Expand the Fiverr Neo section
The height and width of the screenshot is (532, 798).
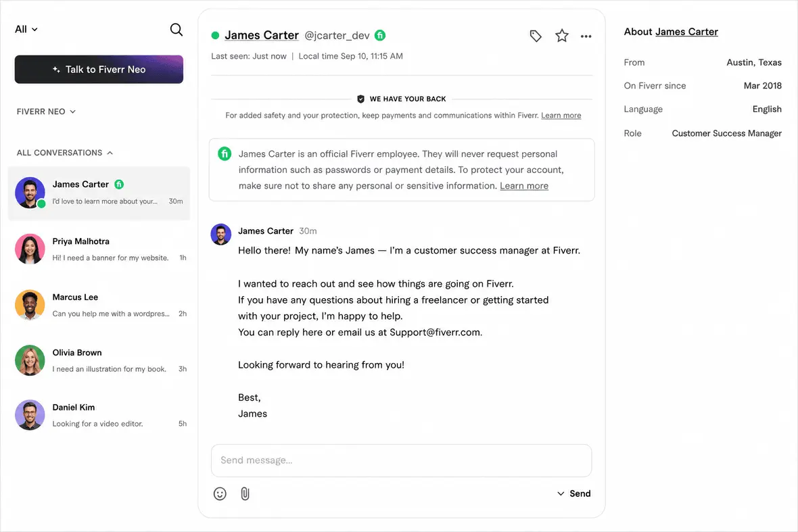click(46, 112)
